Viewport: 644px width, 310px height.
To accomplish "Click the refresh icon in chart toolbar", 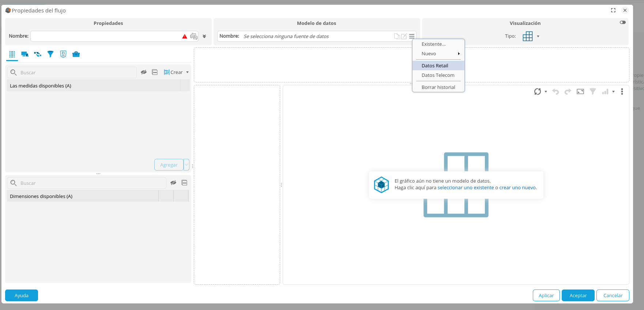I will tap(537, 91).
